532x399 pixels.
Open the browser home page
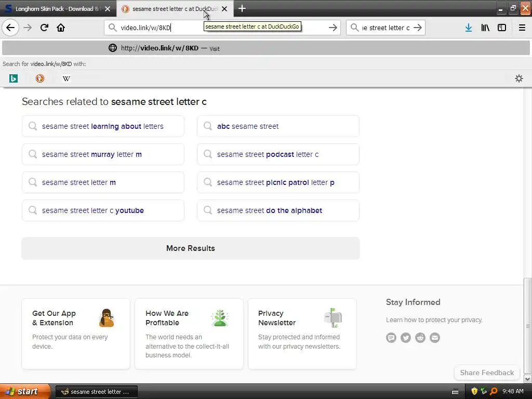(x=61, y=28)
